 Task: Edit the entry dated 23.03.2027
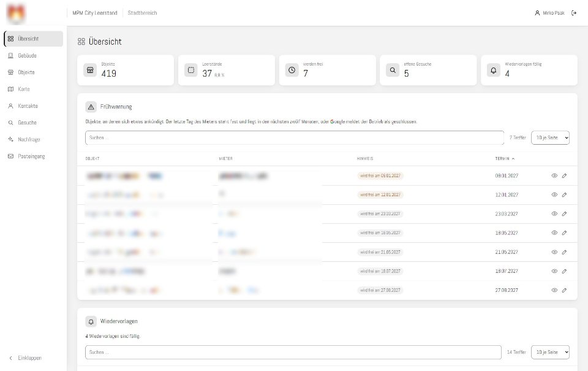click(x=564, y=213)
